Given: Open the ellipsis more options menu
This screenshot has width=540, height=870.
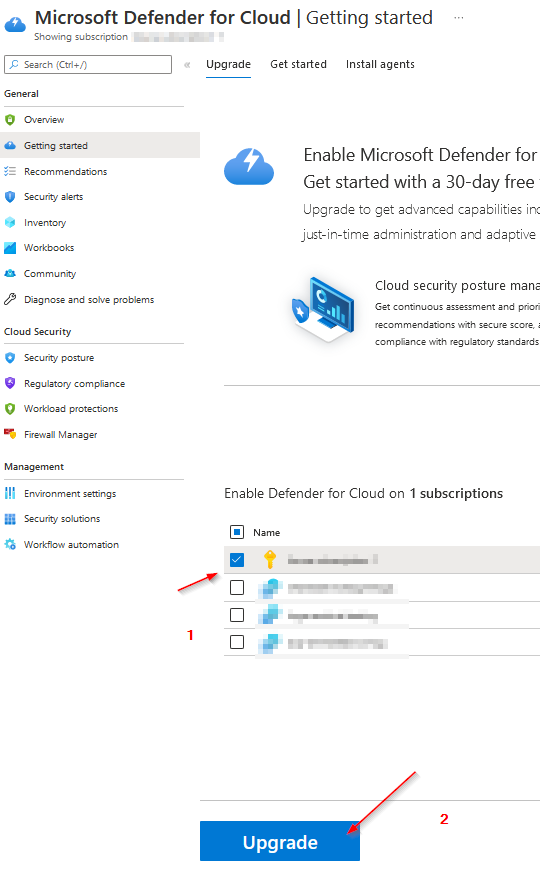Looking at the screenshot, I should [458, 18].
